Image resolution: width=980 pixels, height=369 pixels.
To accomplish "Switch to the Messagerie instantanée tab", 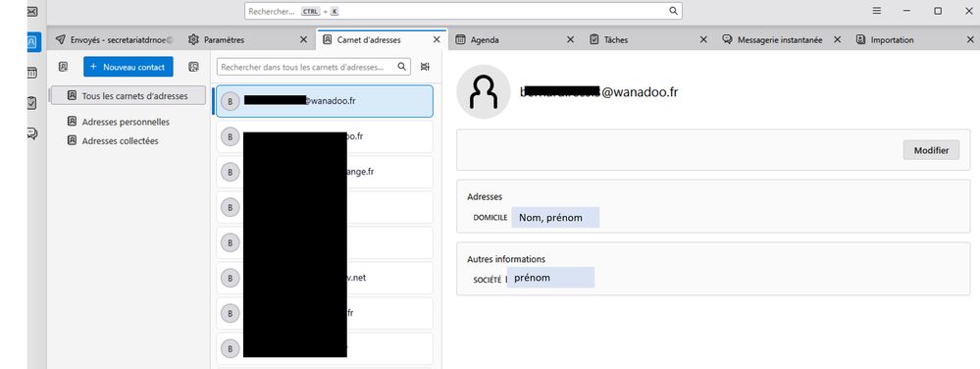I will 781,39.
